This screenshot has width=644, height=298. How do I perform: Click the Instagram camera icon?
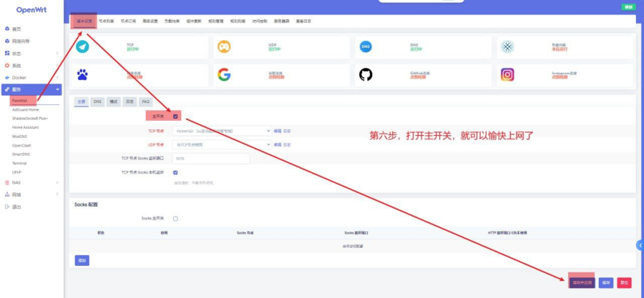pos(508,75)
